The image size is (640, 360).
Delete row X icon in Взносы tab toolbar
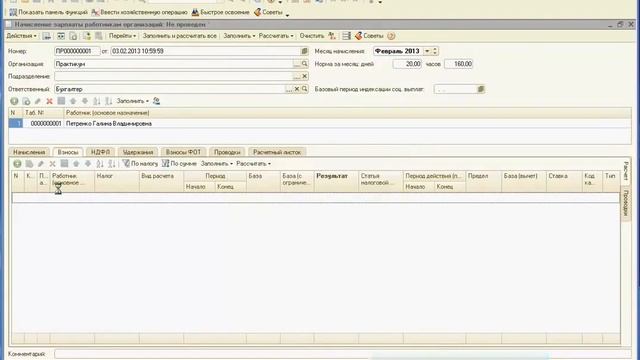coord(52,164)
